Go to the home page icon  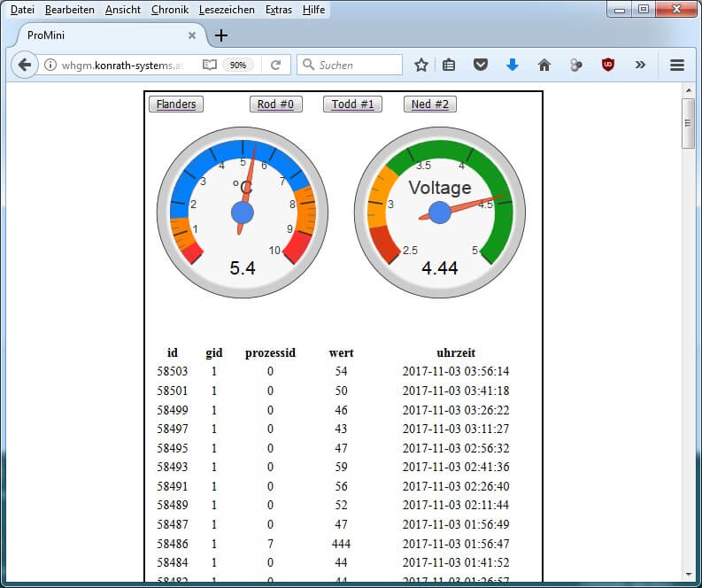[544, 65]
